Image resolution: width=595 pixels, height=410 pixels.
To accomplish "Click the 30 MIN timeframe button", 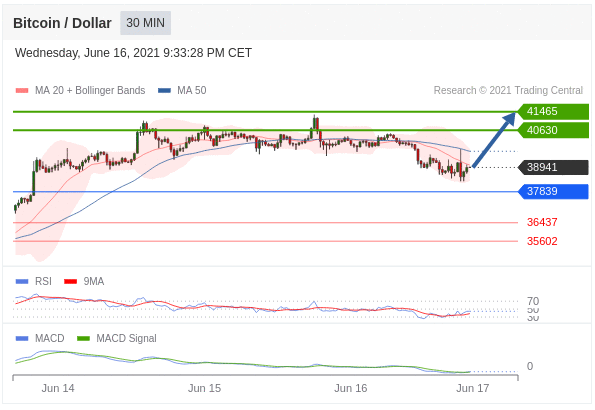I will pos(145,23).
